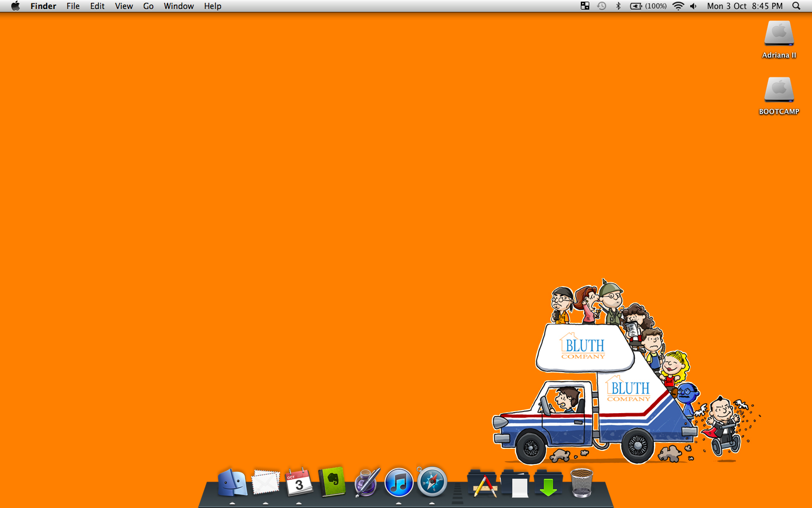This screenshot has height=508, width=812.
Task: Click the Mon 3 Oct 8:45 PM clock
Action: pos(745,6)
